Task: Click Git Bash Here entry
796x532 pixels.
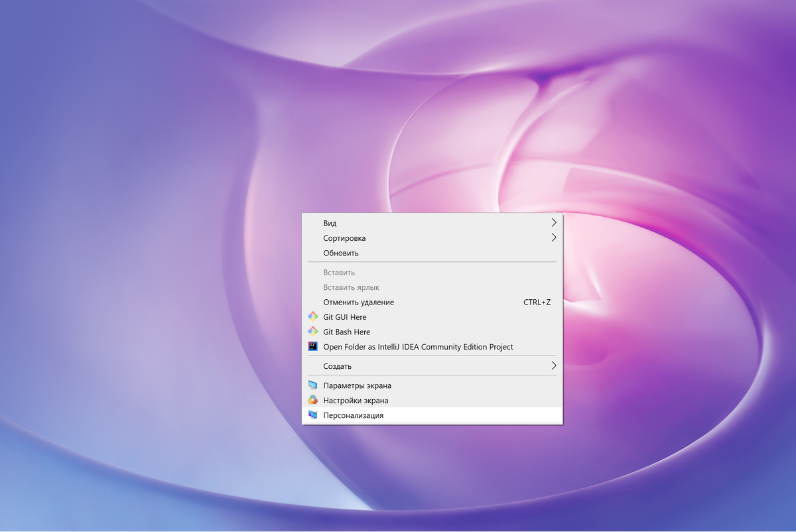Action: [432, 332]
